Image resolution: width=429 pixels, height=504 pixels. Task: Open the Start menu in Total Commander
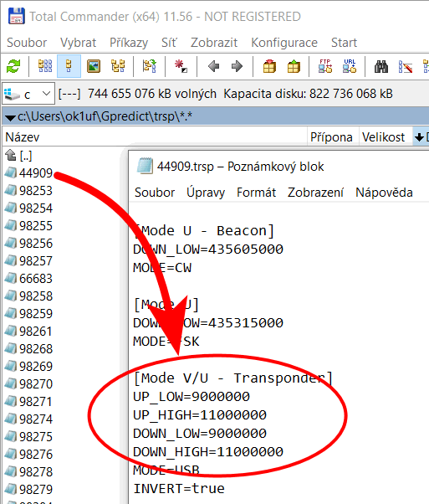[344, 43]
